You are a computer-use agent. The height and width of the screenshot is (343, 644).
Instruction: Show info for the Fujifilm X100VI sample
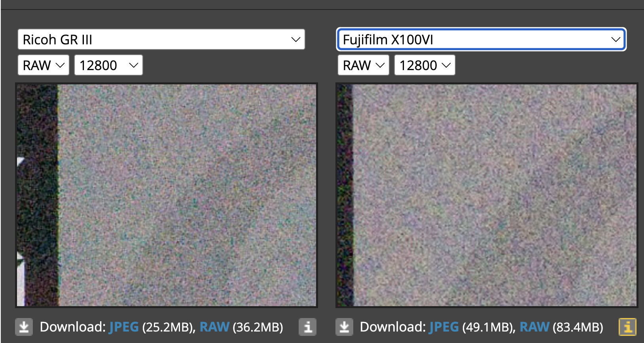tap(627, 327)
